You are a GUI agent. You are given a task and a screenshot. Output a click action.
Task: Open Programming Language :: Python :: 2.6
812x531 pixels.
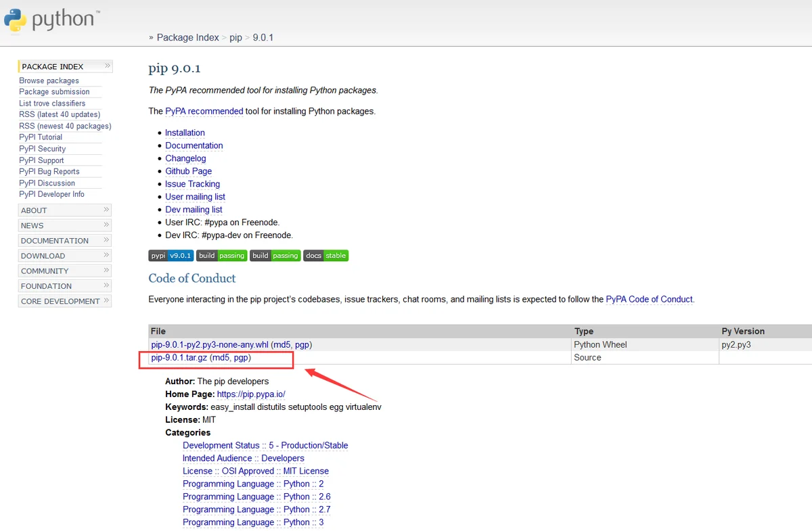coord(256,497)
